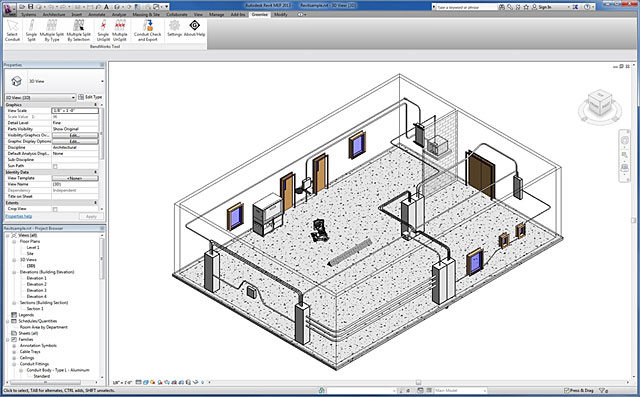Toggle the Families tree node checkbox

[14, 339]
